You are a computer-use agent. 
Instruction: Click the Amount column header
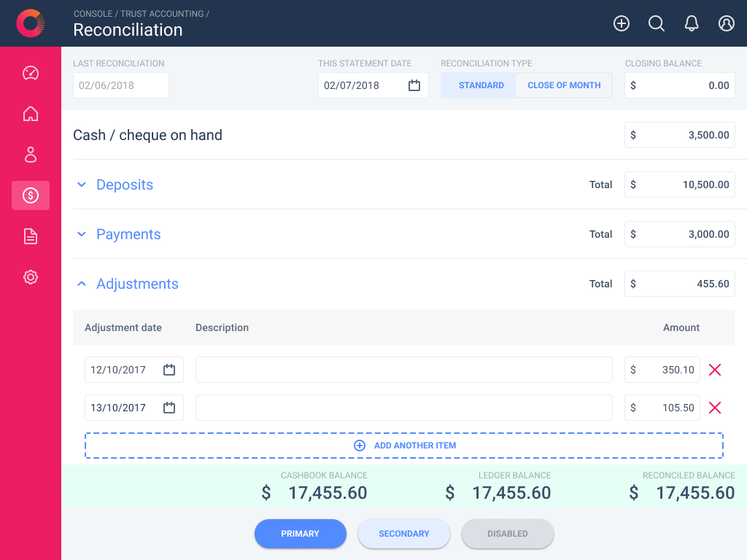pos(681,327)
